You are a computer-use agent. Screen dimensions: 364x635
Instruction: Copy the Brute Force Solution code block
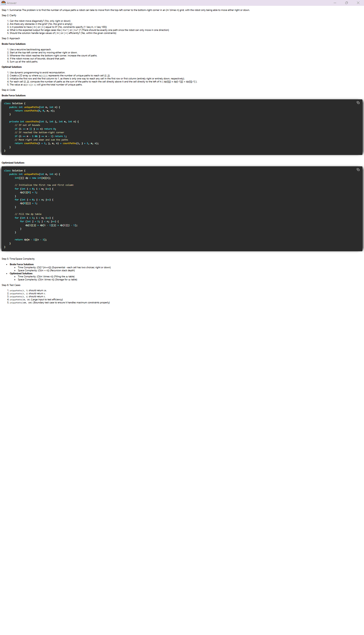(x=358, y=103)
